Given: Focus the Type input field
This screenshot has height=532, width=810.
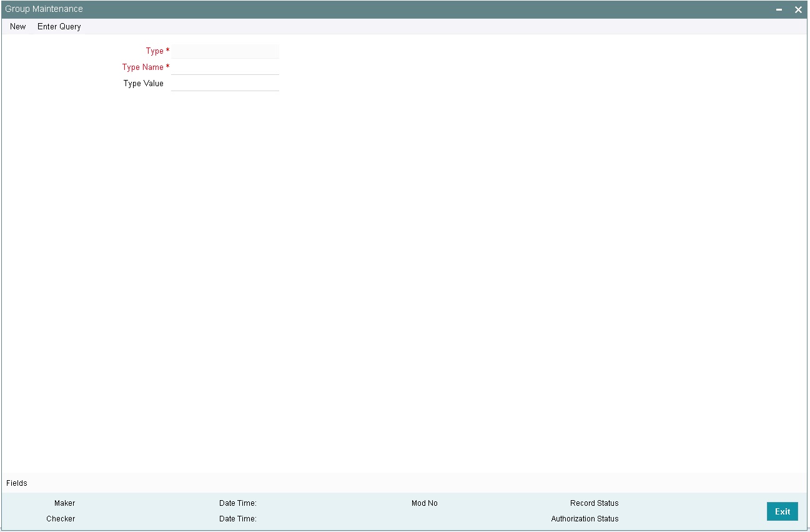Looking at the screenshot, I should click(225, 51).
